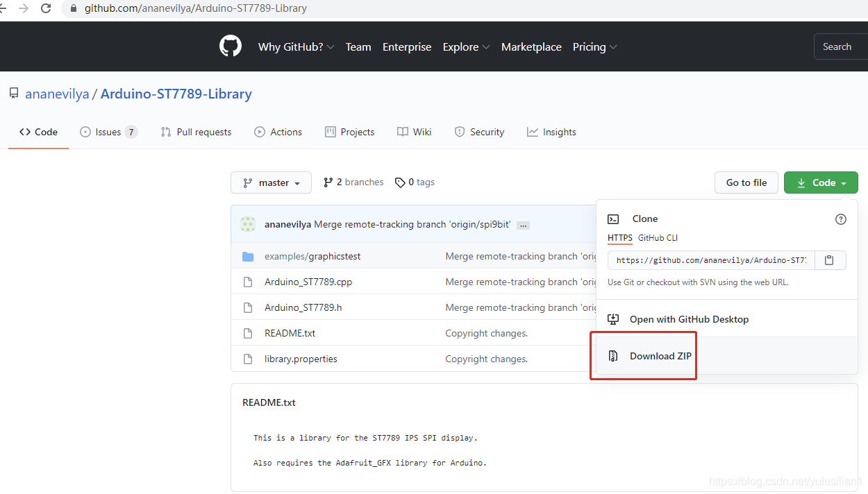Click the clone URL text field
This screenshot has width=868, height=494.
tap(711, 260)
